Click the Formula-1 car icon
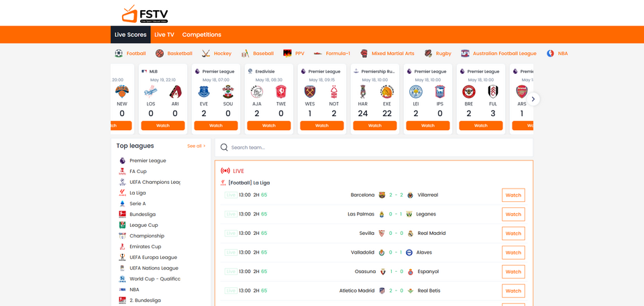644x306 pixels. pos(318,54)
